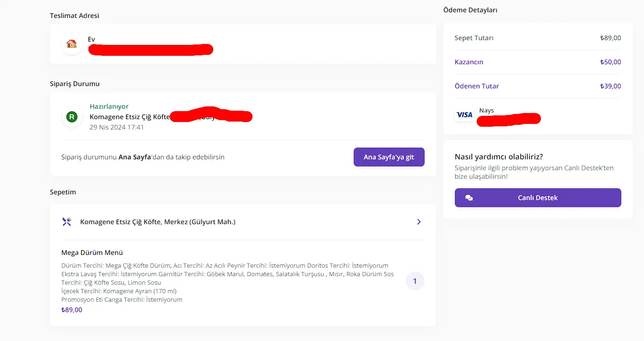Click the İçecek Tercihi: Komagene Ayran line

coord(119,291)
